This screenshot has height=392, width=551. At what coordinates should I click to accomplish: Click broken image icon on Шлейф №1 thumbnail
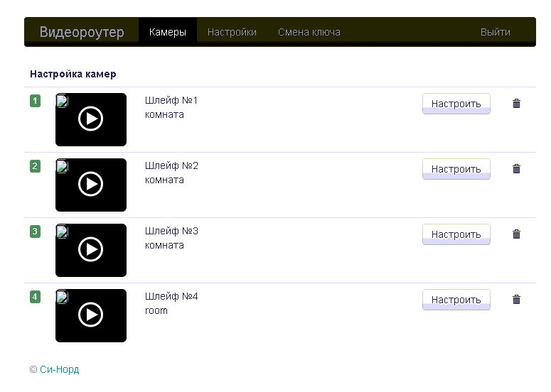point(62,101)
